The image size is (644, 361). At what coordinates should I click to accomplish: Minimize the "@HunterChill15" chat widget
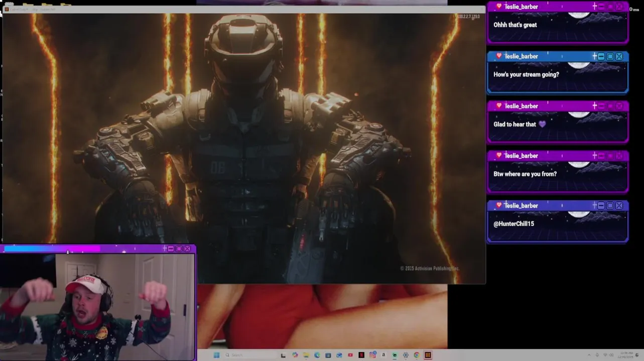601,206
